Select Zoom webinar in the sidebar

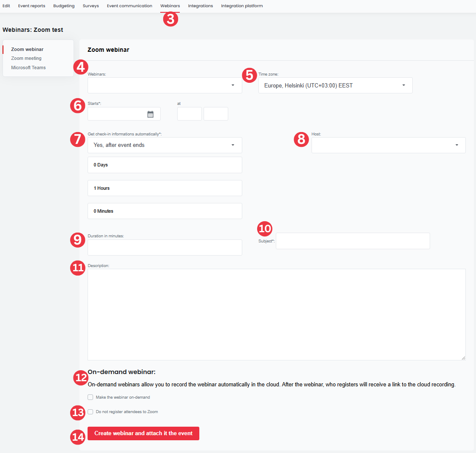click(27, 49)
